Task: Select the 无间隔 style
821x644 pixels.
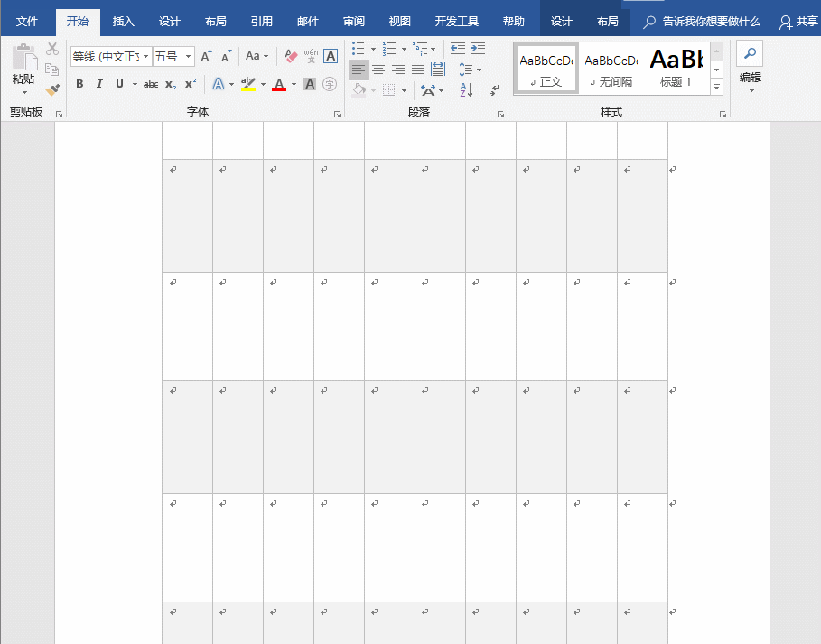Action: (611, 70)
